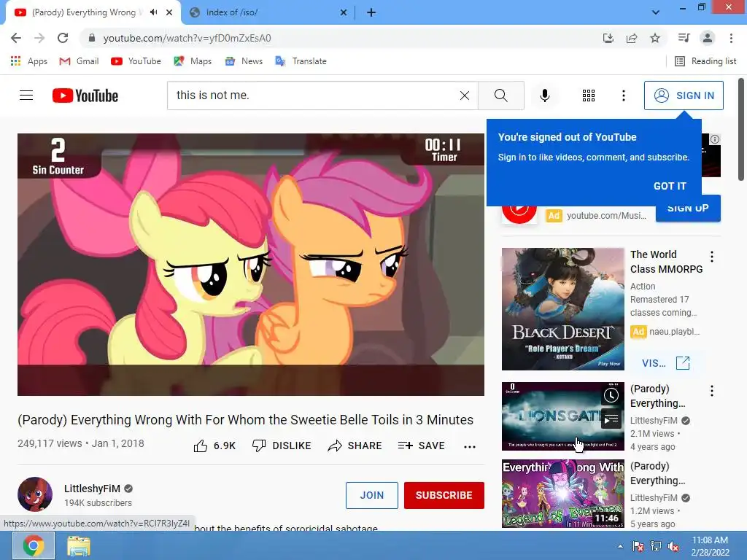Open the YouTube apps grid icon

[x=589, y=96]
